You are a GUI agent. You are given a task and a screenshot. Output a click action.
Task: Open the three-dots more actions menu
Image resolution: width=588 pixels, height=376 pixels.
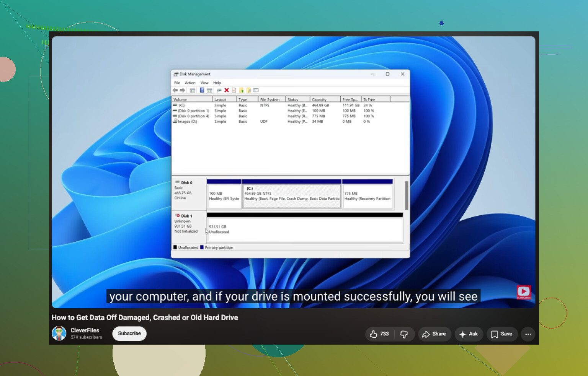[x=528, y=334]
